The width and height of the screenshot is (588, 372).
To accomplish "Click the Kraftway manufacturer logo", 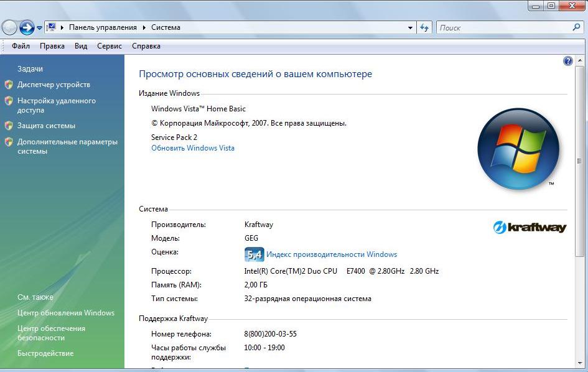I will click(x=530, y=227).
